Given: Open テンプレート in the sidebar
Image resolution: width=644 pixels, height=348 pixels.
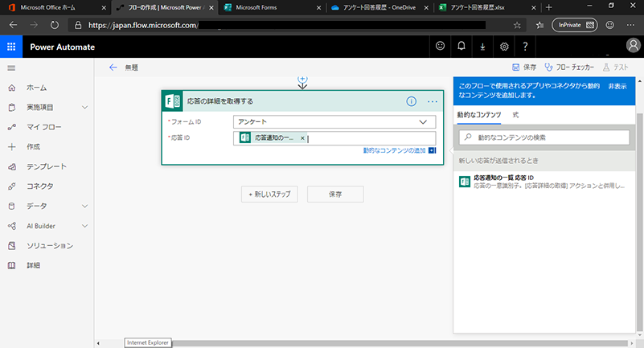Looking at the screenshot, I should point(47,166).
